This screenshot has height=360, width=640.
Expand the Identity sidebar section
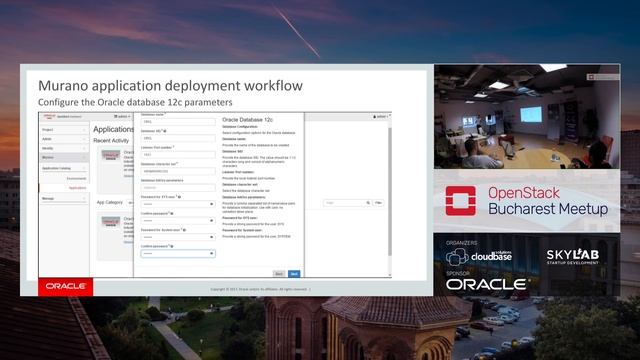tap(64, 149)
